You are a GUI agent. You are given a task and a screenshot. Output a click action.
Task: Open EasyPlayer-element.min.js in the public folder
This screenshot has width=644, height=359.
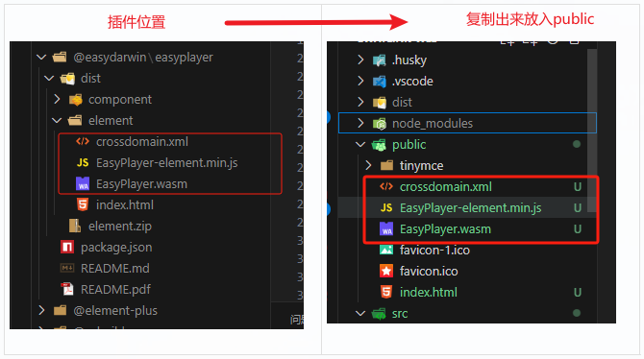(x=471, y=208)
